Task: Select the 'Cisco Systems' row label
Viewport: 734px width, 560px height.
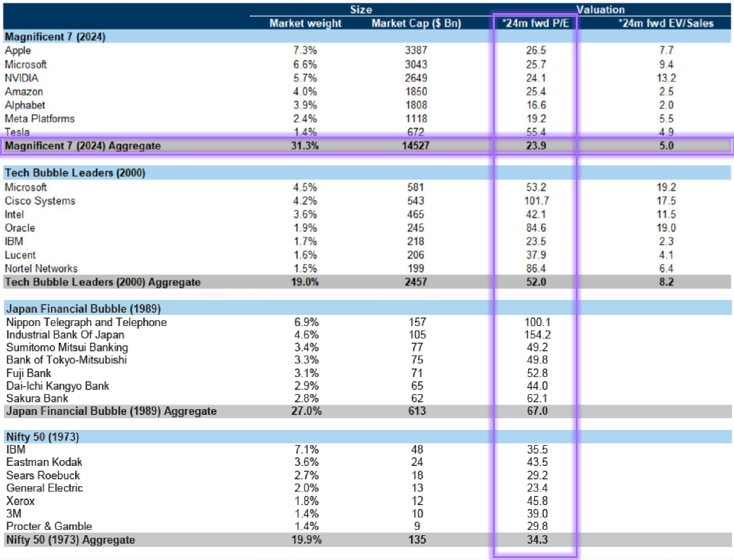Action: 40,201
